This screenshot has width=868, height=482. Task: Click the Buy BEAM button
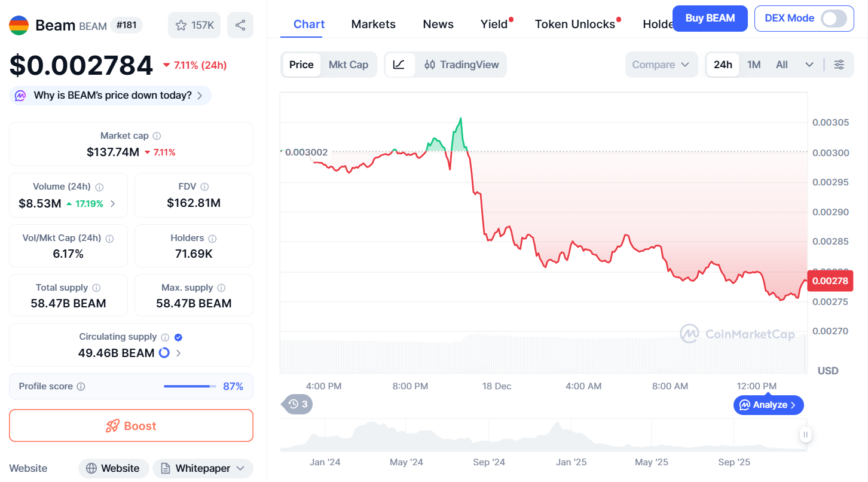[710, 19]
